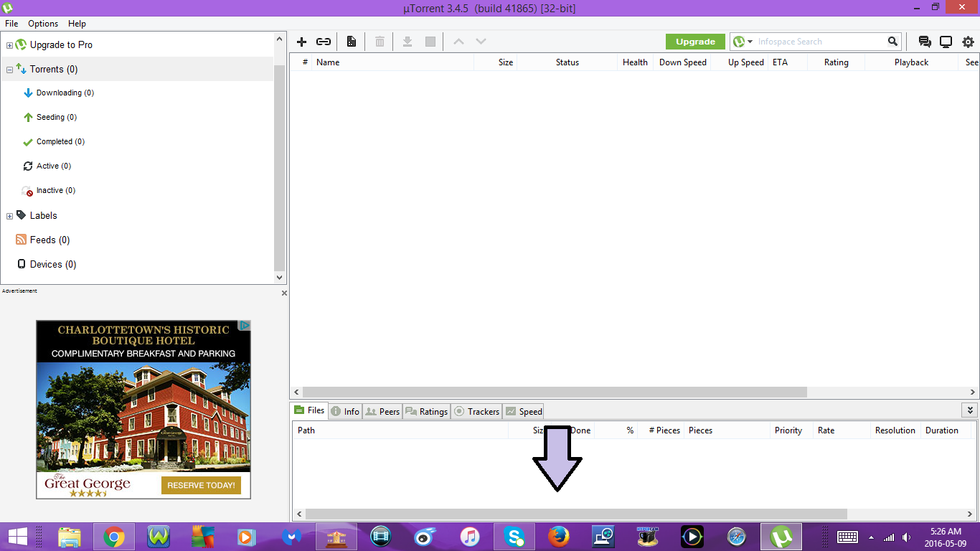This screenshot has height=551, width=980.
Task: Open iTunes from the taskbar
Action: pyautogui.click(x=469, y=537)
